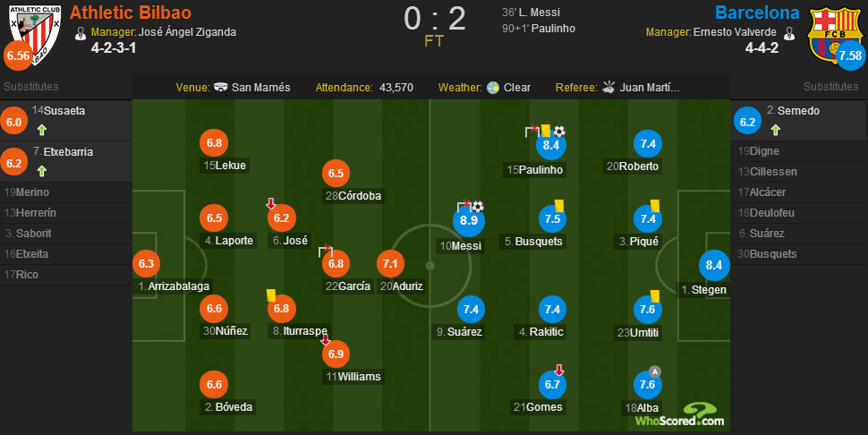The width and height of the screenshot is (868, 435).
Task: Click the red substitution arrow above Gomes
Action: [x=559, y=370]
